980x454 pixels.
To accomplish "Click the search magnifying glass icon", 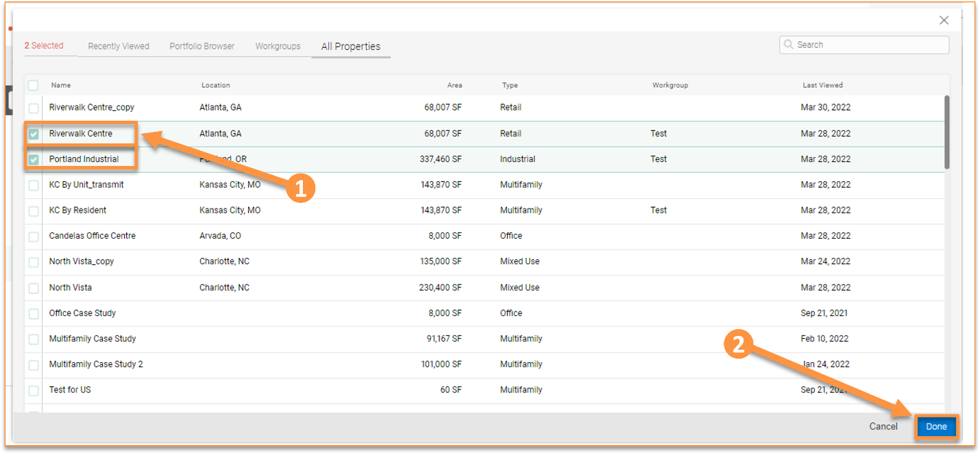I will 789,44.
